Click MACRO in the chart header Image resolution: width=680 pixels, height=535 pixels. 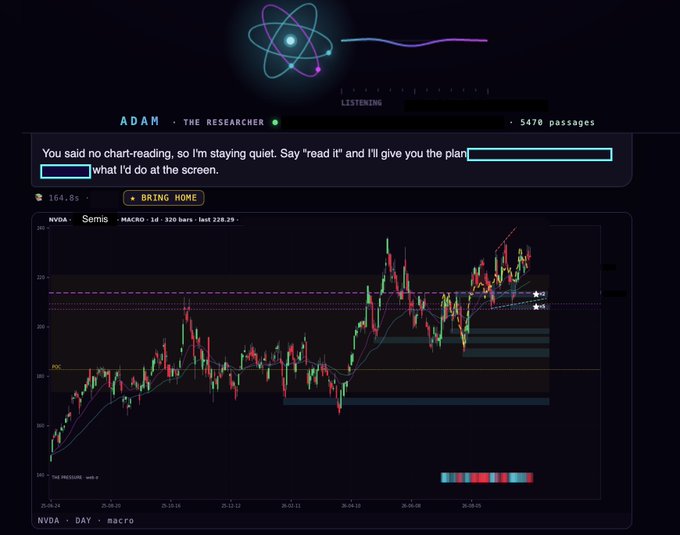132,220
